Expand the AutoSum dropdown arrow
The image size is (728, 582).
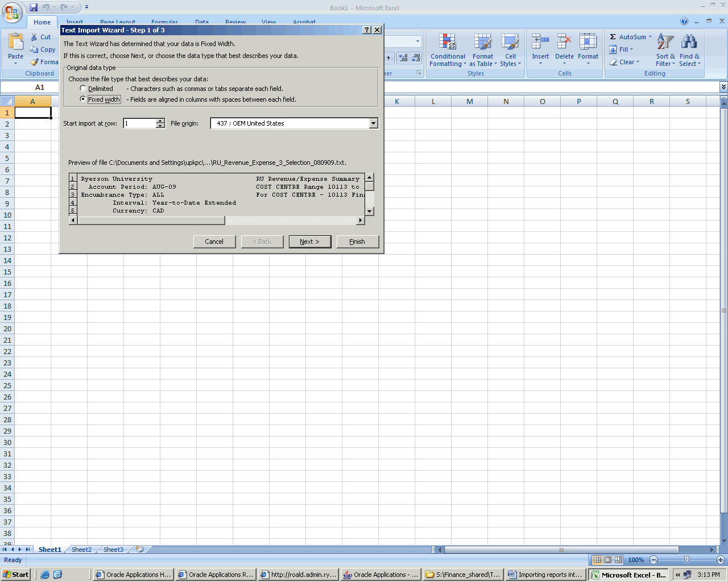tap(650, 37)
